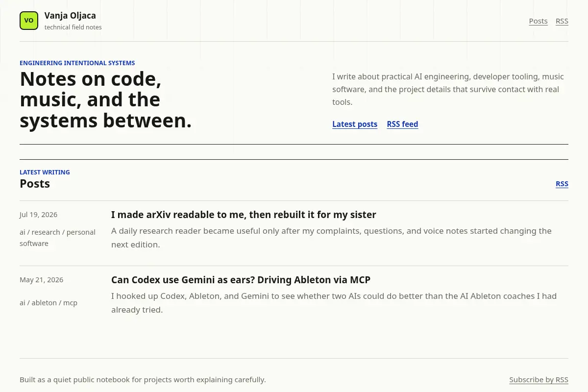Click Subscribe by RSS in the footer
588x392 pixels.
click(x=539, y=380)
